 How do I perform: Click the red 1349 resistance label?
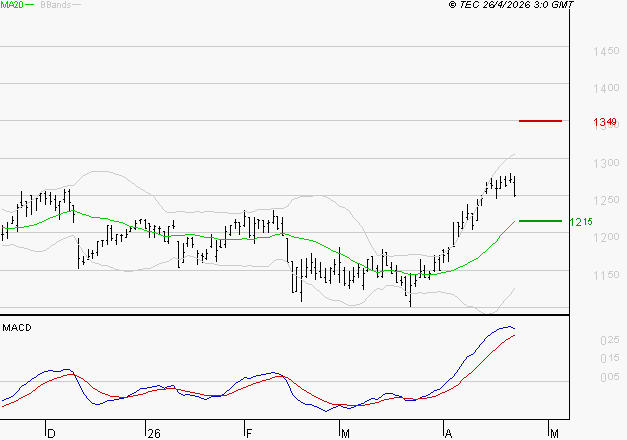click(x=605, y=122)
